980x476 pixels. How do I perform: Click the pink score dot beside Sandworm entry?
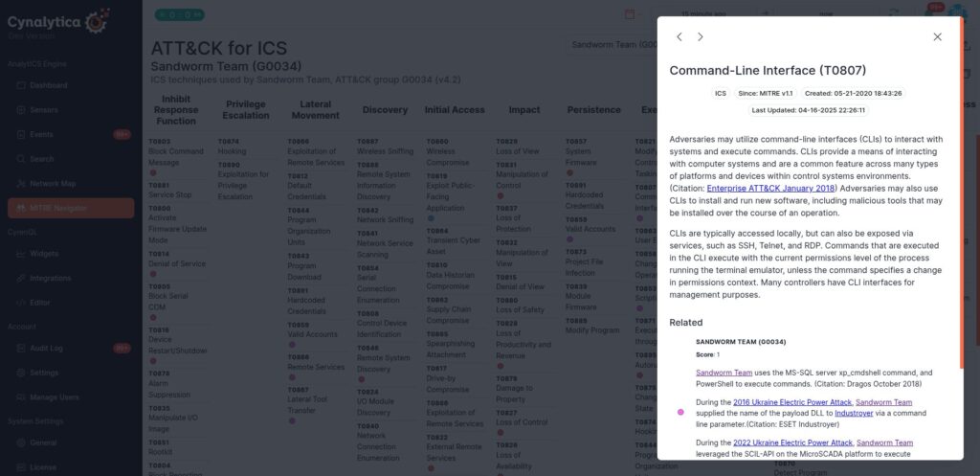point(680,412)
